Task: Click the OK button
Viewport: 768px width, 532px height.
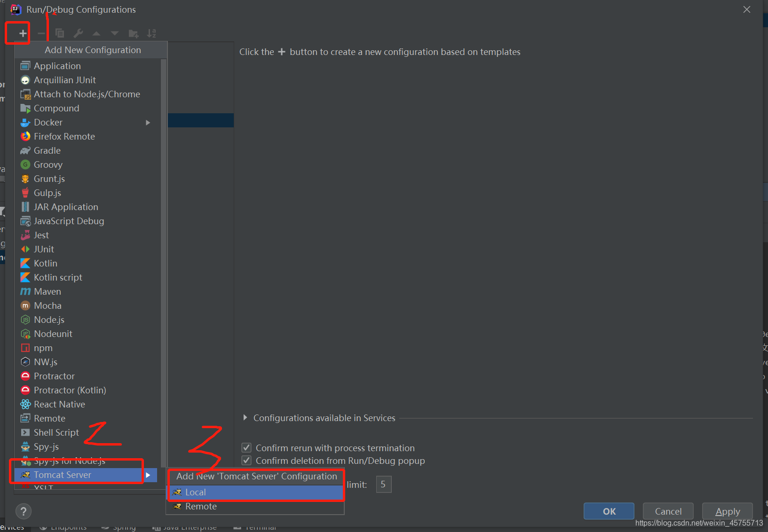Action: point(609,511)
